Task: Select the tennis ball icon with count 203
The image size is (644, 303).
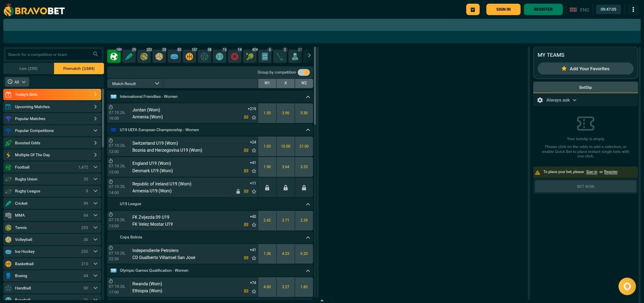Action: pos(144,56)
